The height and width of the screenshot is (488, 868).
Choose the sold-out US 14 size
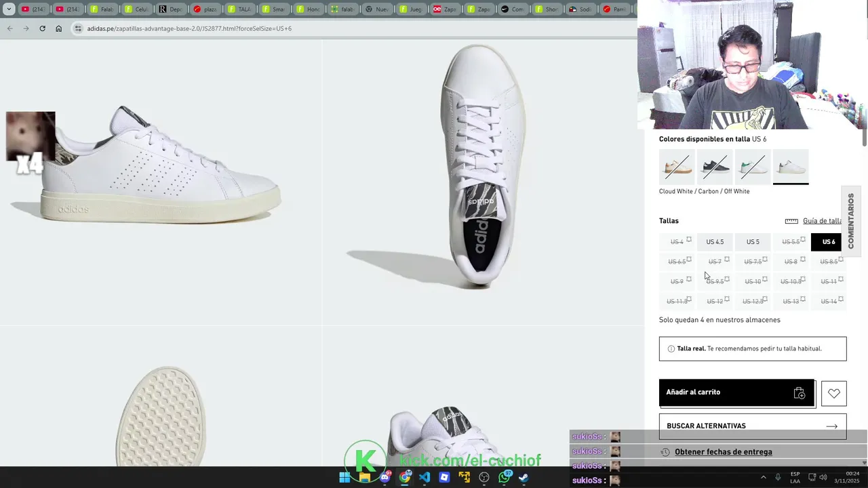click(x=829, y=302)
